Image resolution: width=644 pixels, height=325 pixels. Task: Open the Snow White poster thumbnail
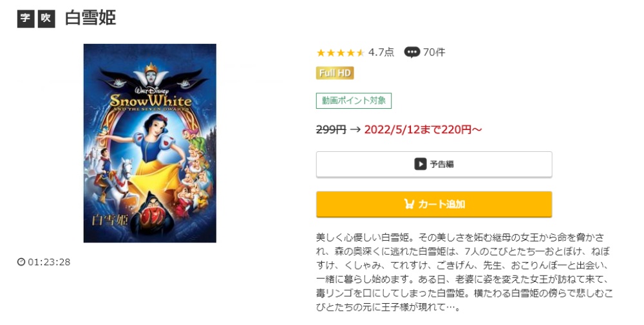click(x=149, y=143)
